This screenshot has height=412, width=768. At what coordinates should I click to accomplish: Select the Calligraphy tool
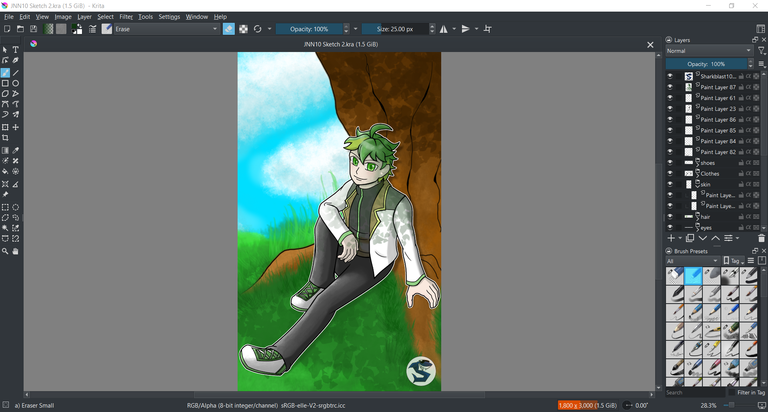(x=16, y=61)
